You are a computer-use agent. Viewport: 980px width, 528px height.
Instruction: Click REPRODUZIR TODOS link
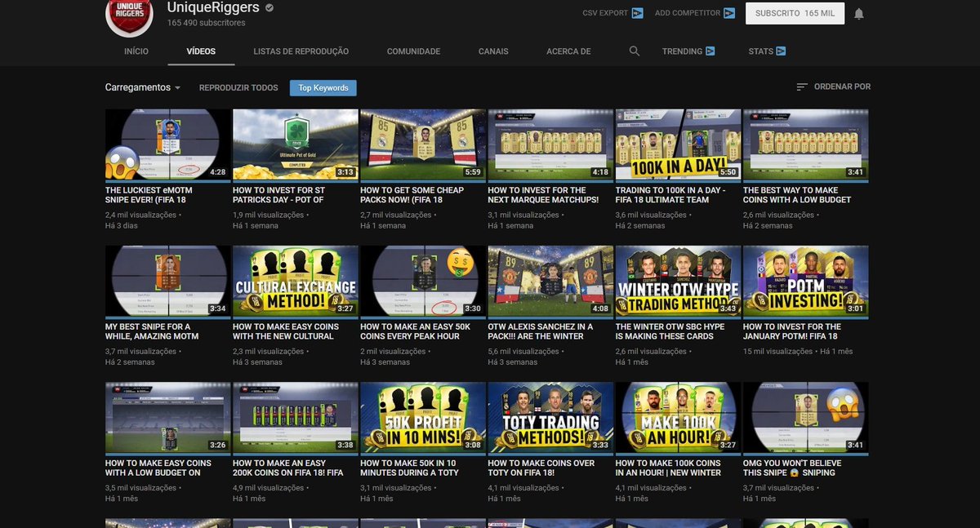238,87
